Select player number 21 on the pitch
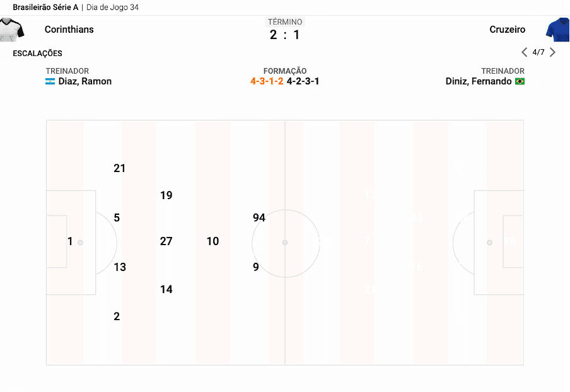This screenshot has height=392, width=570. coord(120,168)
